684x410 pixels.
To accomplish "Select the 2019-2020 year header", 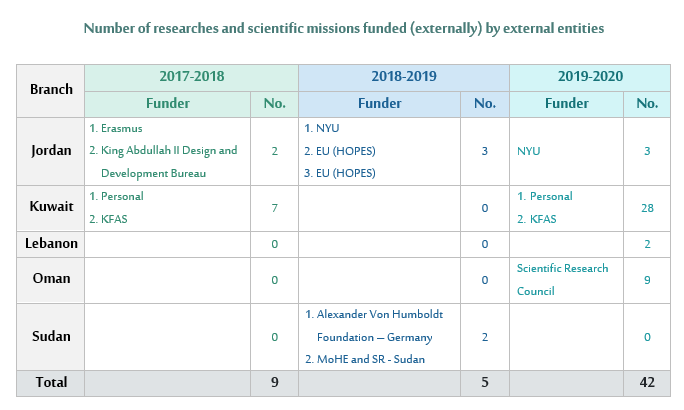I will [589, 77].
